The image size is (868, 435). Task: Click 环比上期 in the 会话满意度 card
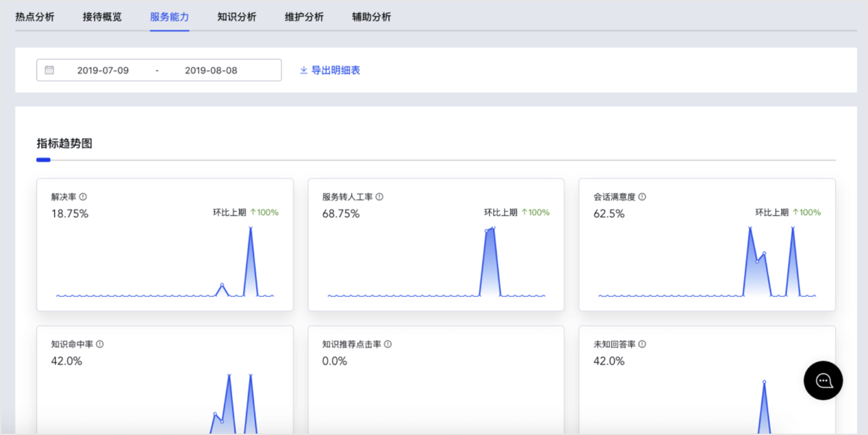pyautogui.click(x=771, y=213)
